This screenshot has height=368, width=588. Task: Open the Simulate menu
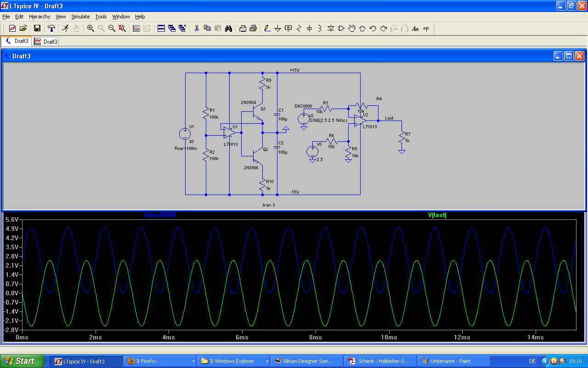point(80,17)
